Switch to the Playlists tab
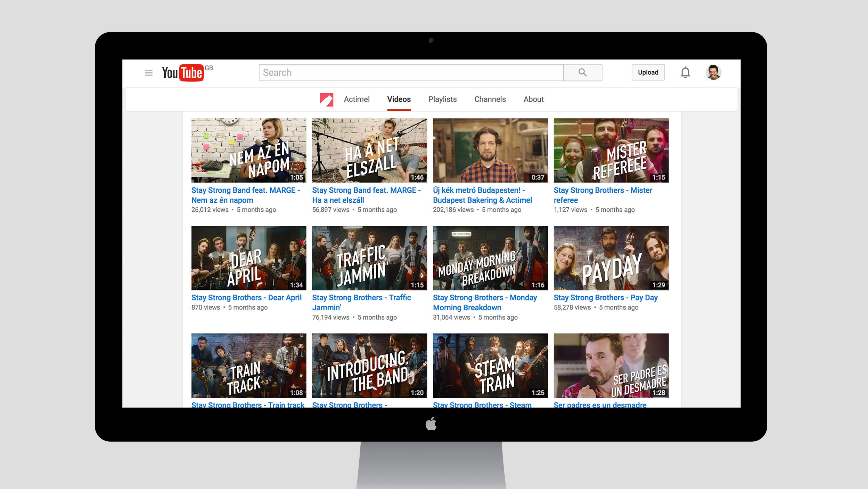This screenshot has height=489, width=868. pos(442,99)
